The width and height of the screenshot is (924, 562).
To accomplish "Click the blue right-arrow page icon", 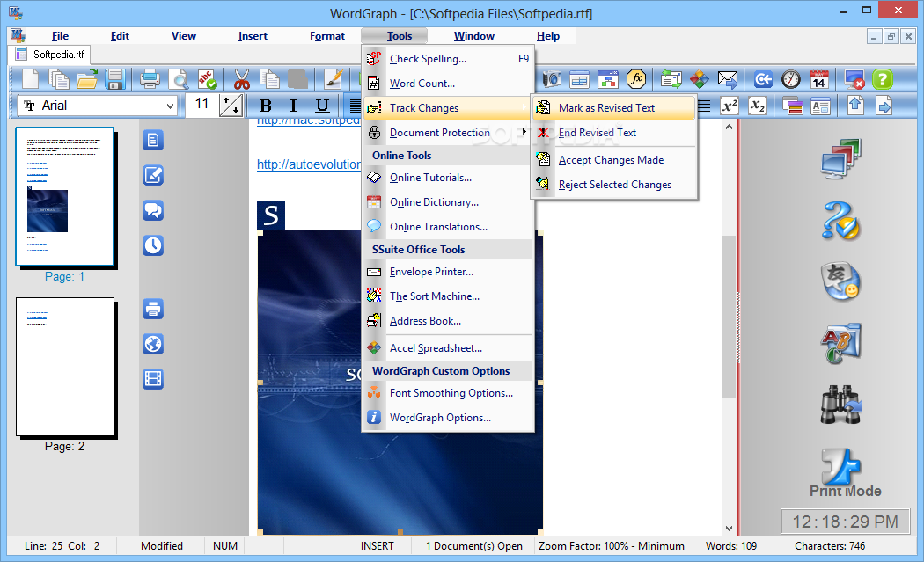I will (884, 106).
